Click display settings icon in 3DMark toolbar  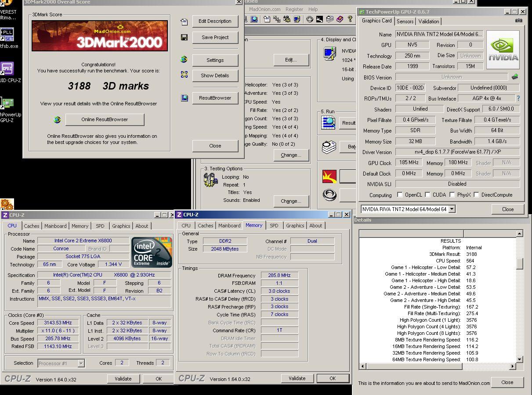click(x=297, y=19)
